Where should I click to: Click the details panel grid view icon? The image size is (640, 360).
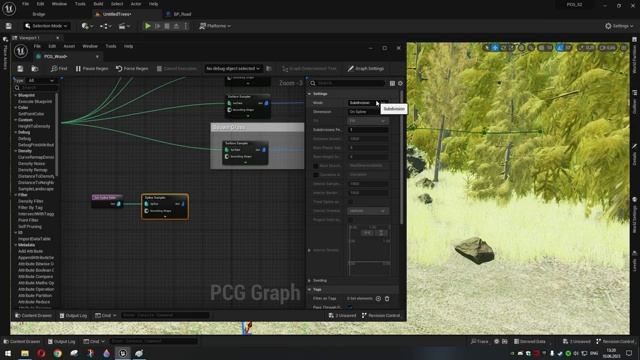(x=392, y=83)
